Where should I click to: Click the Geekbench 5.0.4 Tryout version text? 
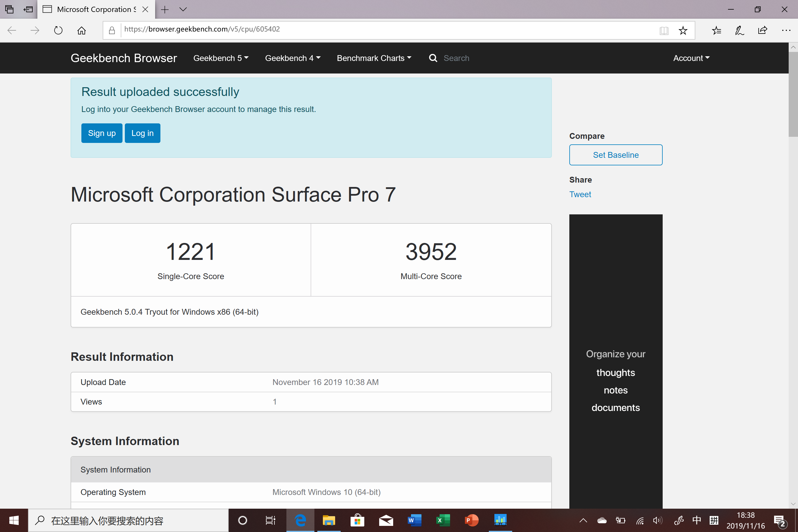point(169,312)
